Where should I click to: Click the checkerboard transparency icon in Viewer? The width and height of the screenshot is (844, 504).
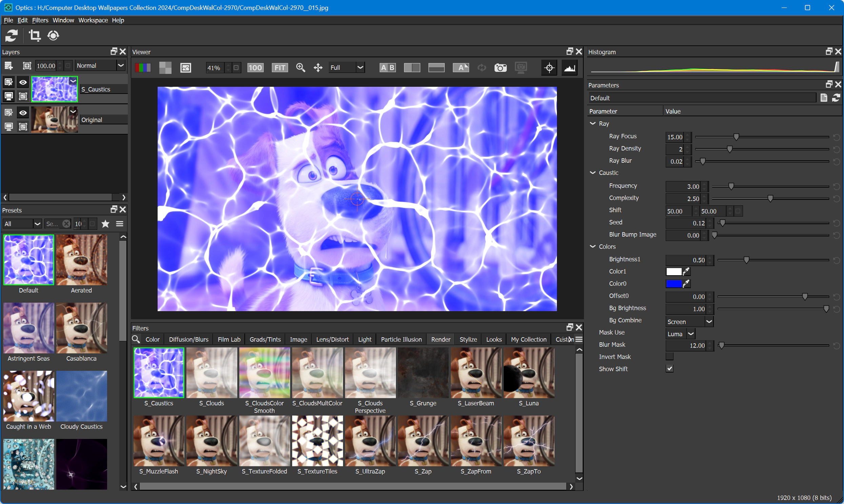pyautogui.click(x=165, y=67)
